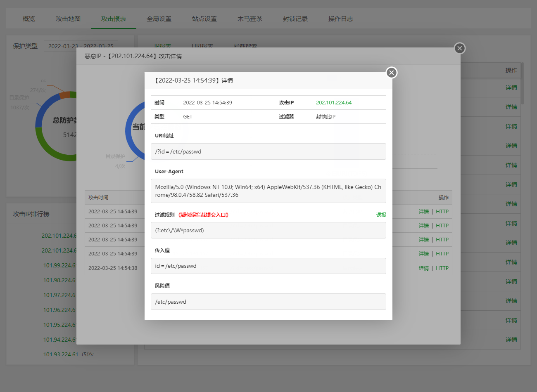Open the 攻击地图 tab
The image size is (537, 392).
pyautogui.click(x=68, y=19)
